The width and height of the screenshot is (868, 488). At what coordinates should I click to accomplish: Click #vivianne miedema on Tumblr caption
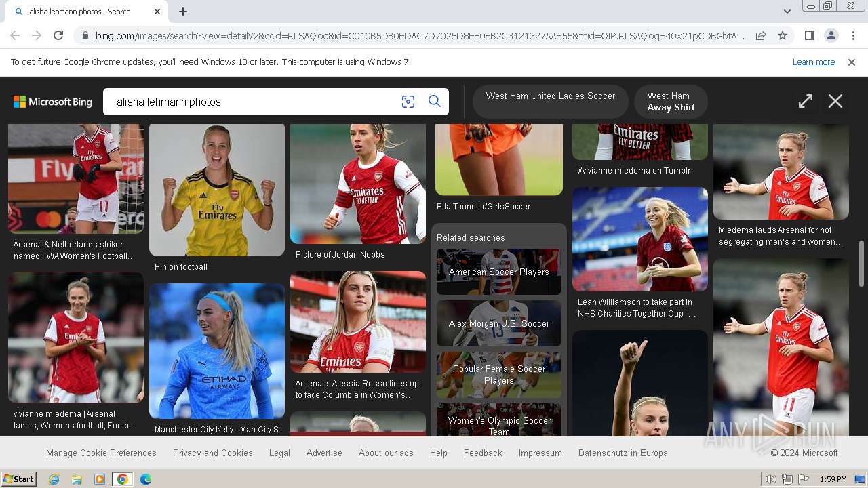pyautogui.click(x=633, y=171)
